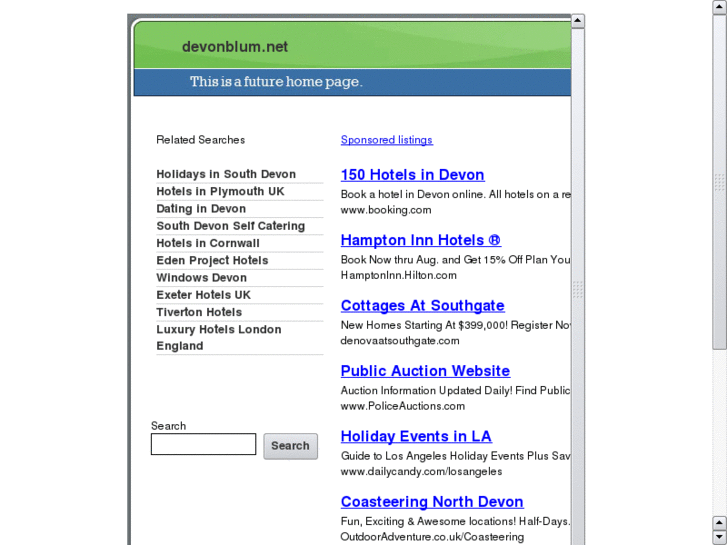The image size is (727, 545).
Task: Click the Search button
Action: point(291,446)
